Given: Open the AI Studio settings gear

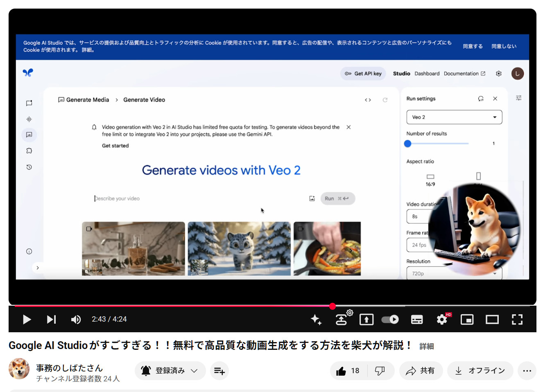Looking at the screenshot, I should tap(498, 74).
